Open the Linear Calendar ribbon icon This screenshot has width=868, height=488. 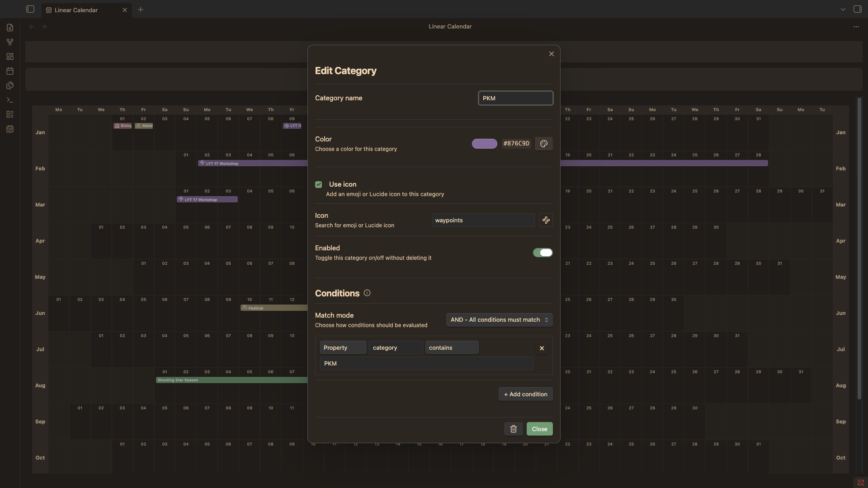point(10,129)
